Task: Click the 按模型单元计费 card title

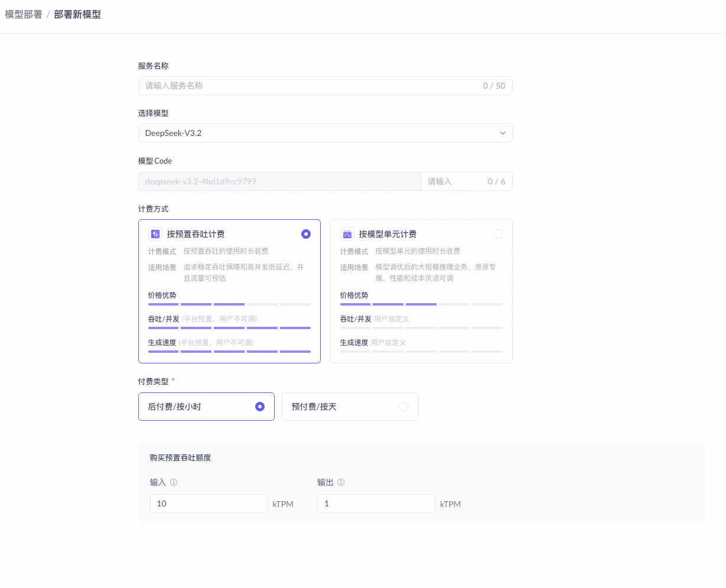Action: [x=388, y=234]
